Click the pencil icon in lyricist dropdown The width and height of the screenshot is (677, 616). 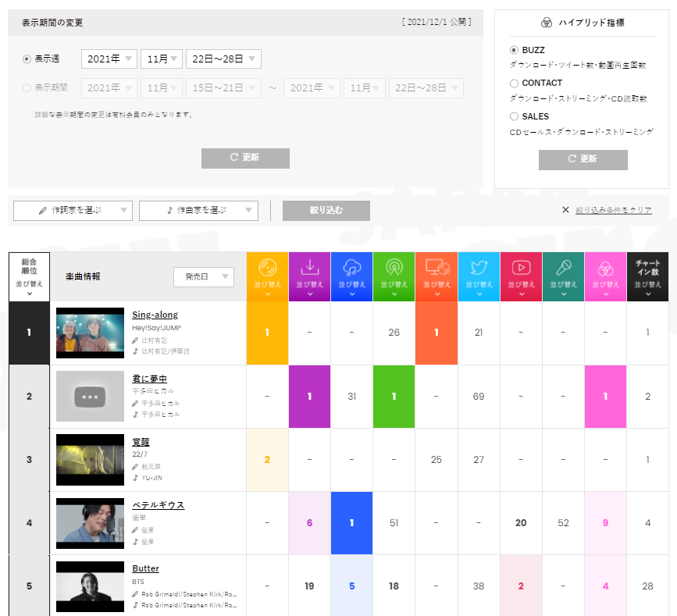coord(43,211)
